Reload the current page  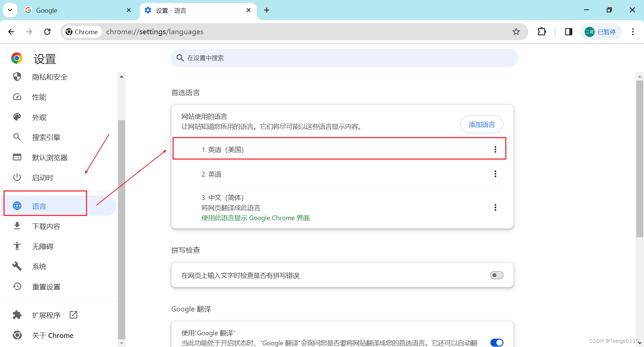47,32
